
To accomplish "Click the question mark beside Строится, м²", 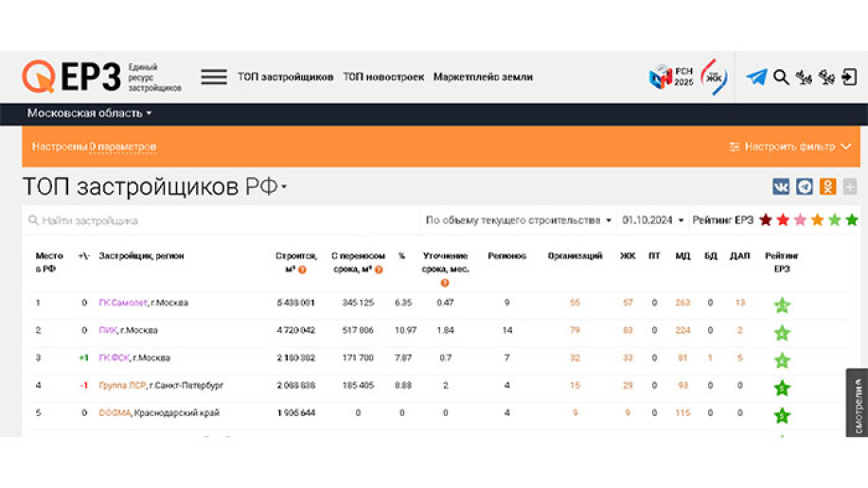I will 302,270.
